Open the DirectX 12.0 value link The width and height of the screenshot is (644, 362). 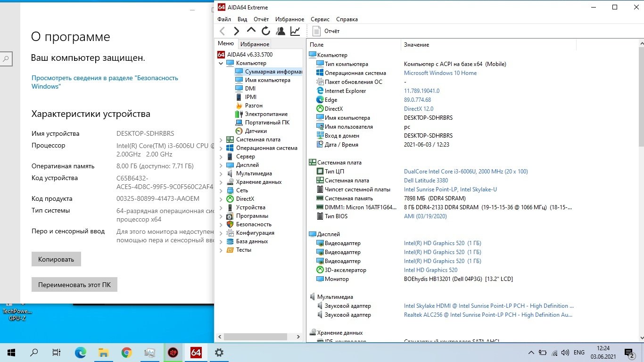tap(419, 109)
